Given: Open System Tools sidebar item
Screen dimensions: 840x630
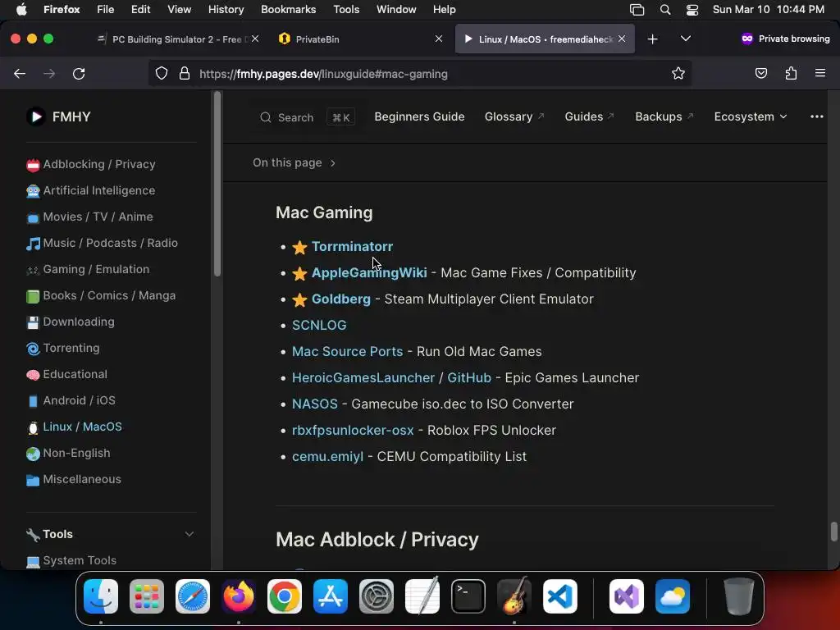Looking at the screenshot, I should tap(71, 560).
